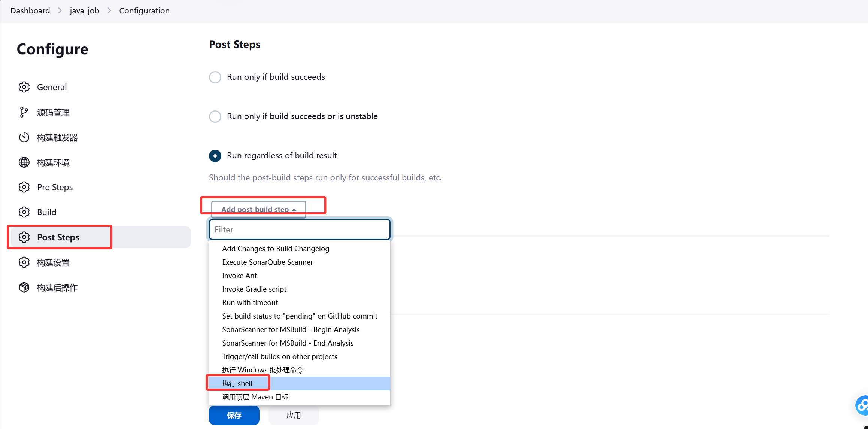Click the gear icon beside 构建设置
Screen dimensions: 868x429
pos(24,262)
